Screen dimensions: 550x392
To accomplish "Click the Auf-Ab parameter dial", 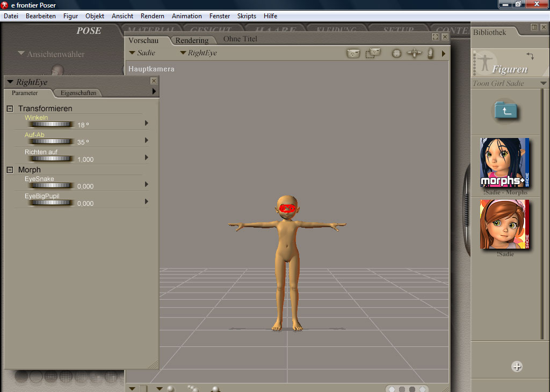I will (50, 142).
